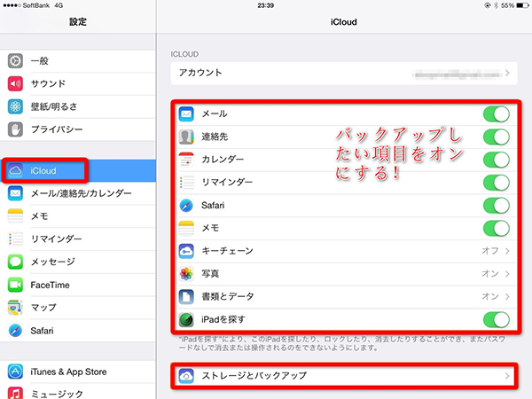Toggle the Contacts (連絡先) switch
This screenshot has height=399, width=532.
point(496,137)
